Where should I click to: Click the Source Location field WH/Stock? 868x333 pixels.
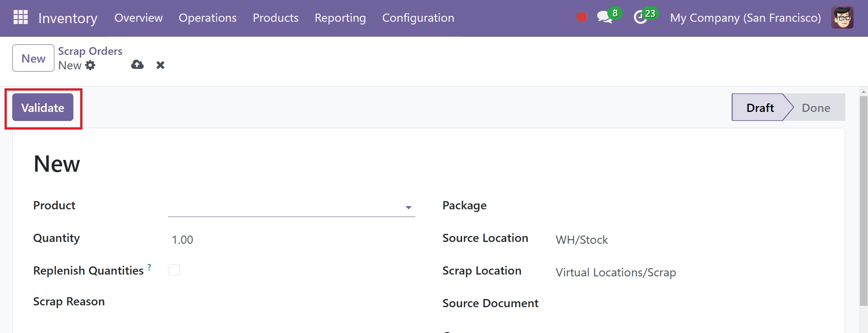(689, 240)
